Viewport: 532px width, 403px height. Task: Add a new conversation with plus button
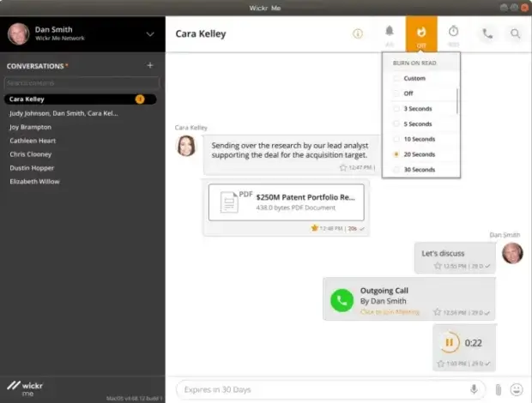(150, 65)
